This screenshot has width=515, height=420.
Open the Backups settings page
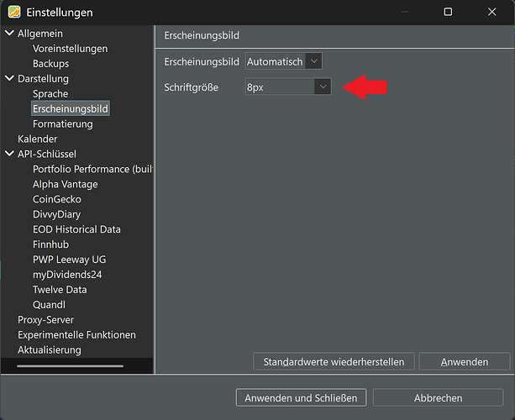click(51, 64)
